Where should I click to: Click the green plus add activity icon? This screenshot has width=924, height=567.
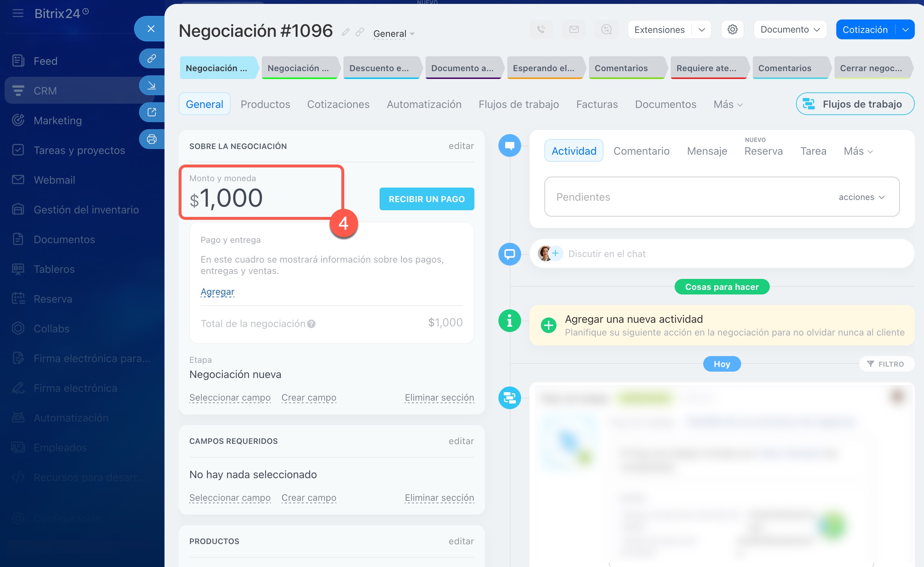pos(548,325)
